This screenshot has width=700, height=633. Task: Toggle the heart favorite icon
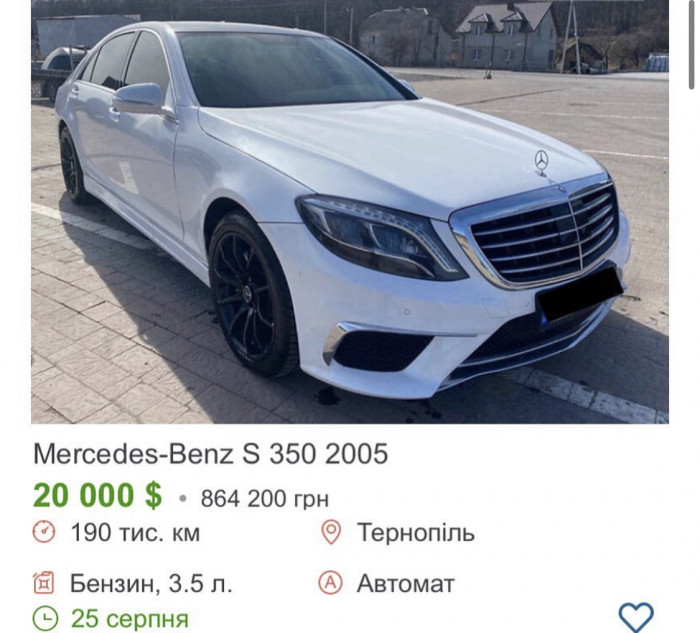point(636,617)
